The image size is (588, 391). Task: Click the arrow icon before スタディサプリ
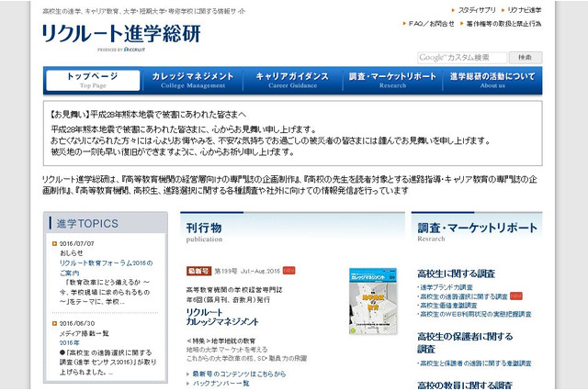[453, 10]
